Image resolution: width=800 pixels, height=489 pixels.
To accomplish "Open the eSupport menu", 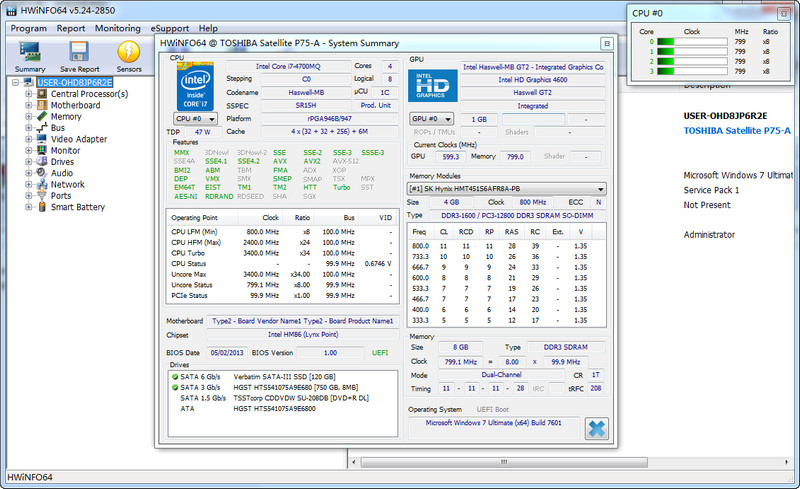I will (170, 29).
